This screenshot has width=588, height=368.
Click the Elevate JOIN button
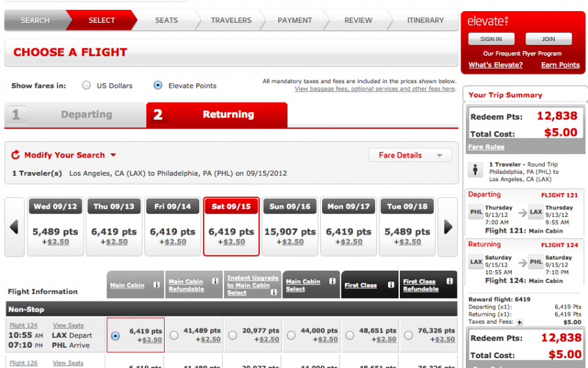tap(549, 39)
